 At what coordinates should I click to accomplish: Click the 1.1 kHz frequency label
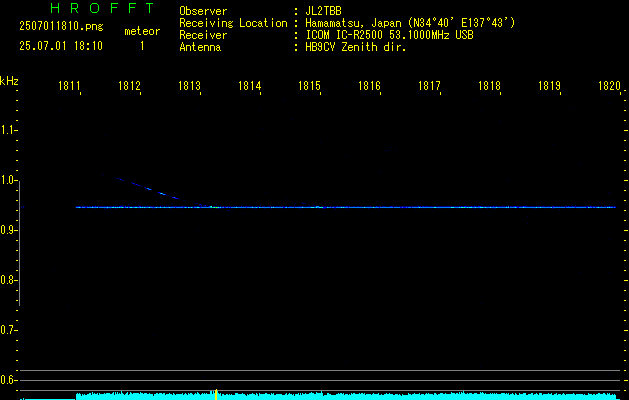[x=8, y=130]
